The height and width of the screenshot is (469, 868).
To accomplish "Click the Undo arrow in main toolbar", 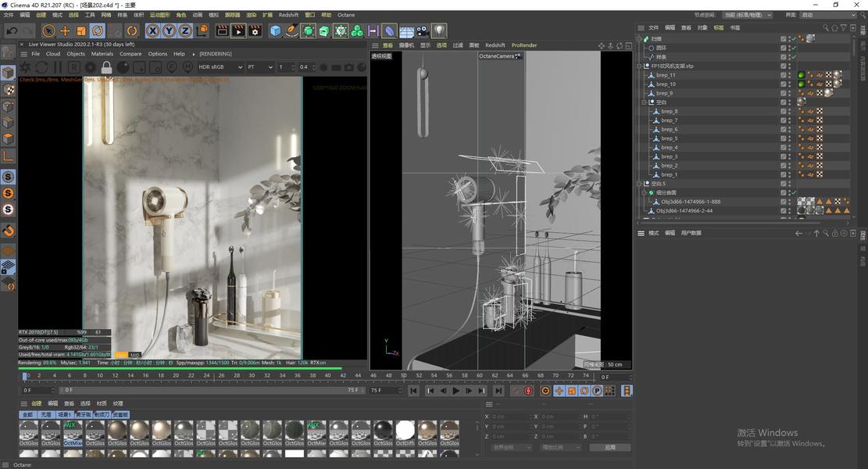I will [11, 31].
